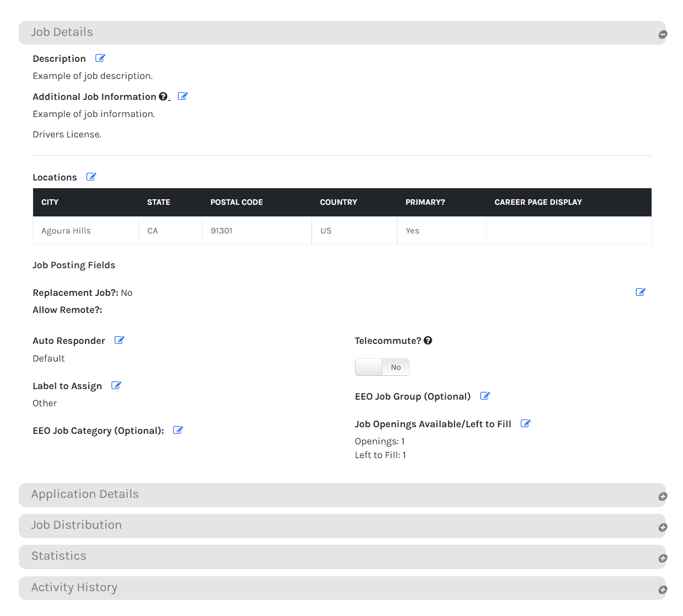
Task: Edit Job Openings Available/Left to Fill
Action: click(525, 423)
